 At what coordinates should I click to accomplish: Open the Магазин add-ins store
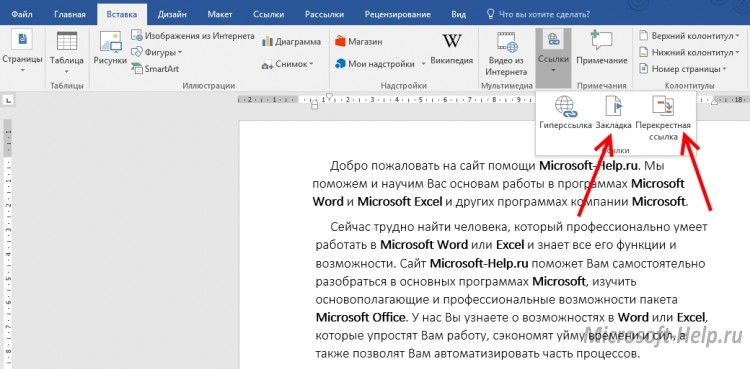click(x=359, y=42)
